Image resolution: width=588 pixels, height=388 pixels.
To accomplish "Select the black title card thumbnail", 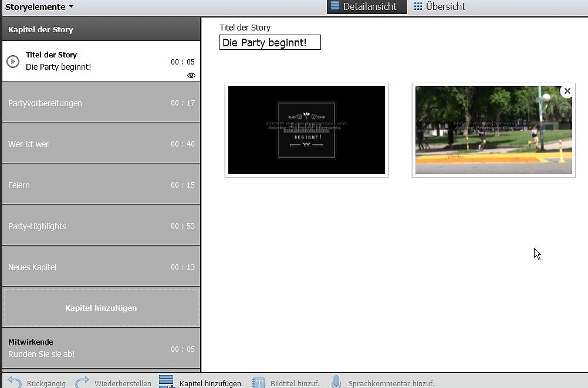I will pyautogui.click(x=306, y=130).
